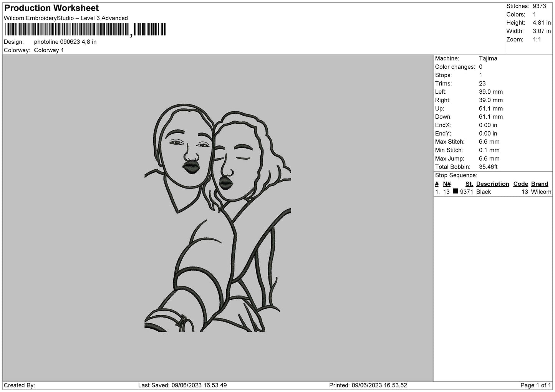Select the Right value 39.0 mm
This screenshot has height=392, width=555.
point(490,100)
